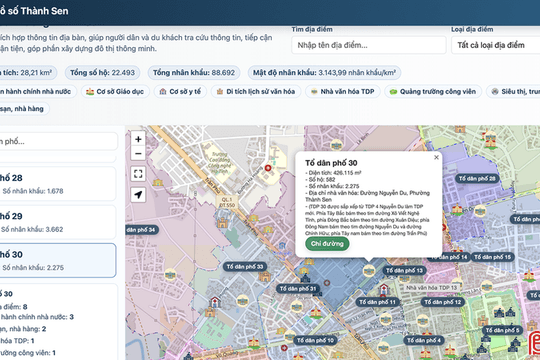Zoom in the map with plus button
The height and width of the screenshot is (360, 540).
(x=138, y=139)
